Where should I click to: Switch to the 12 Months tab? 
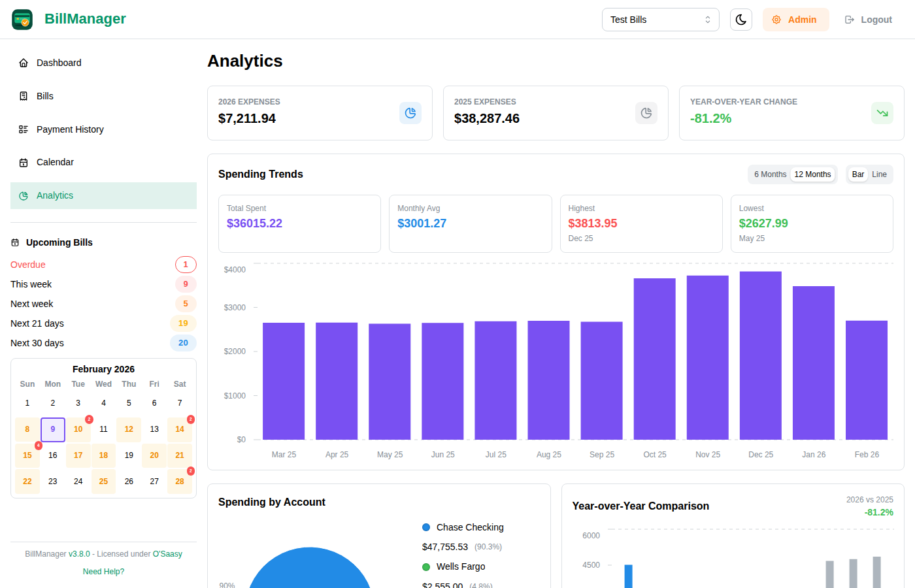tap(812, 174)
